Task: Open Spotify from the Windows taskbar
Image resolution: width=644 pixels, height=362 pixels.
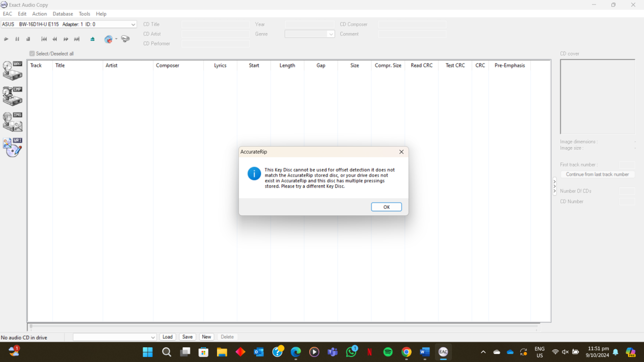Action: pyautogui.click(x=388, y=352)
